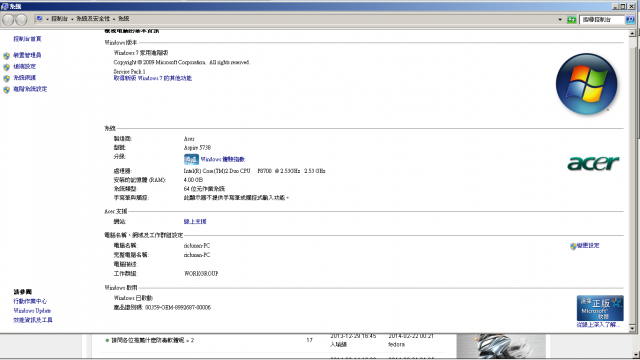Click 從線上深入了解 link below the badge
The width and height of the screenshot is (640, 360).
click(598, 325)
